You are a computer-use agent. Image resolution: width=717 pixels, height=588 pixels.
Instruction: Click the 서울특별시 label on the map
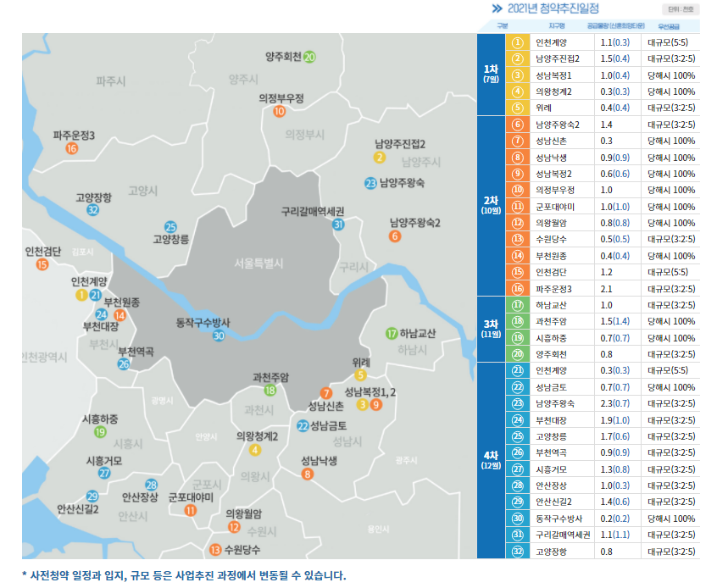258,263
